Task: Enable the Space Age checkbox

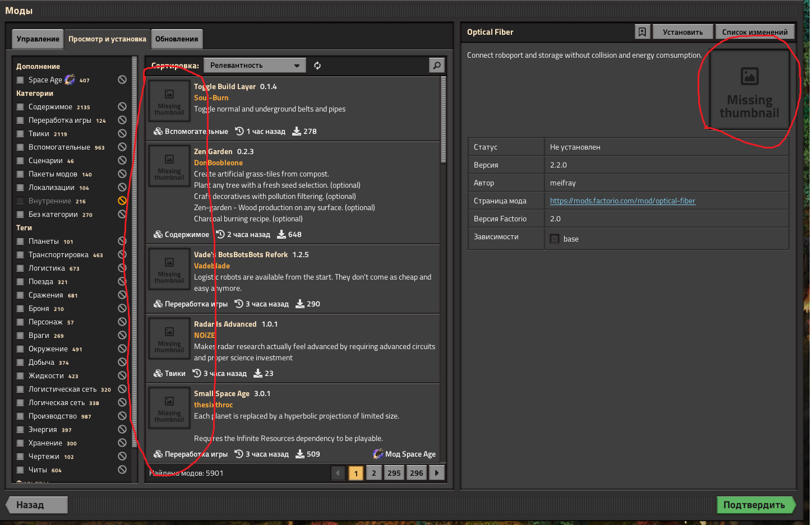Action: pos(21,80)
